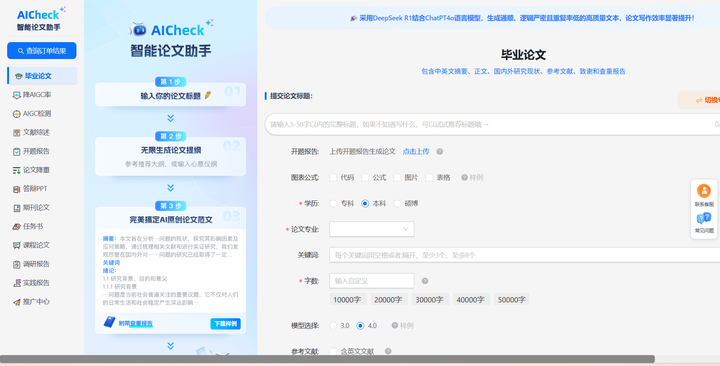This screenshot has height=366, width=720.
Task: Choose the 40000字 word count option
Action: click(x=471, y=299)
